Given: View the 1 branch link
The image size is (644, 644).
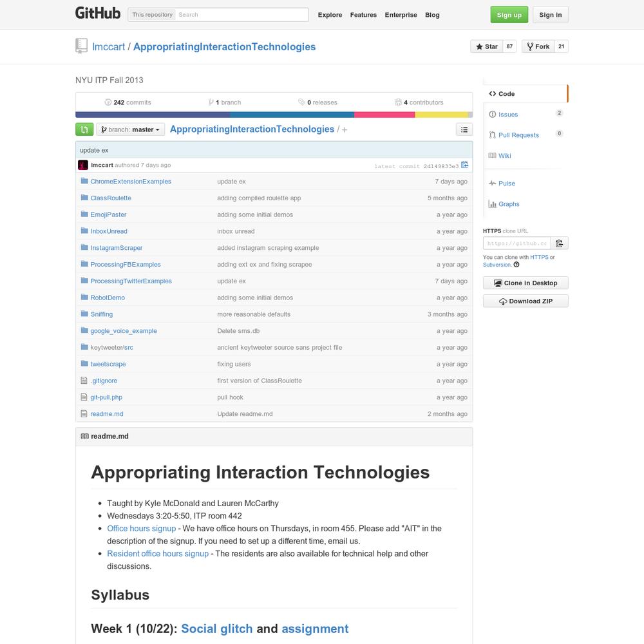Looking at the screenshot, I should 224,102.
